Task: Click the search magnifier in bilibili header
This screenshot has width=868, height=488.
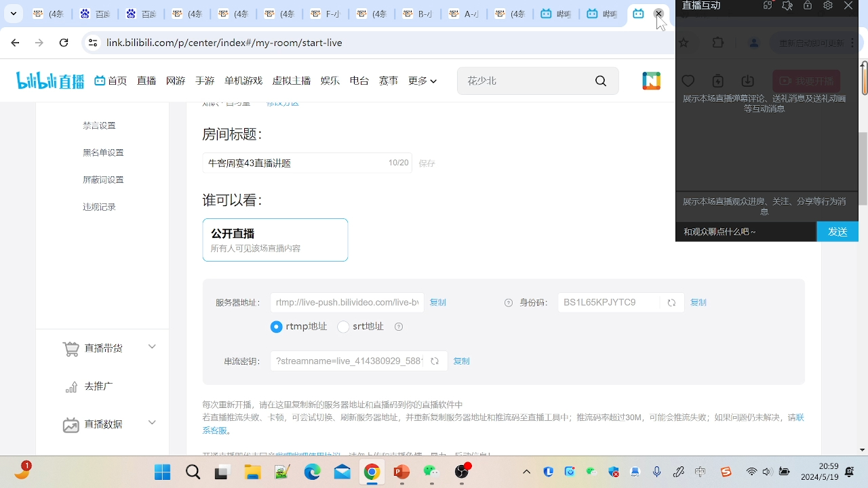Action: pyautogui.click(x=601, y=81)
